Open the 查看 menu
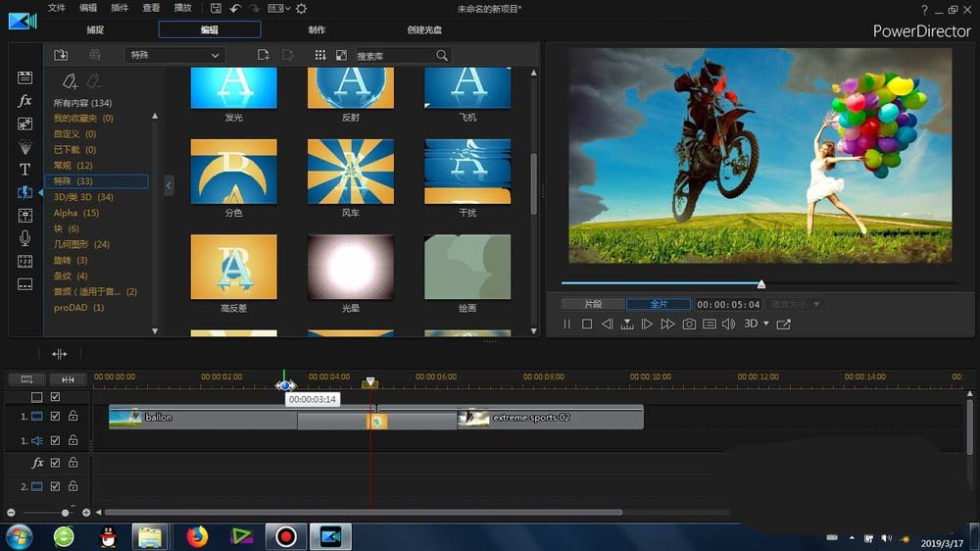980x551 pixels. [x=151, y=8]
